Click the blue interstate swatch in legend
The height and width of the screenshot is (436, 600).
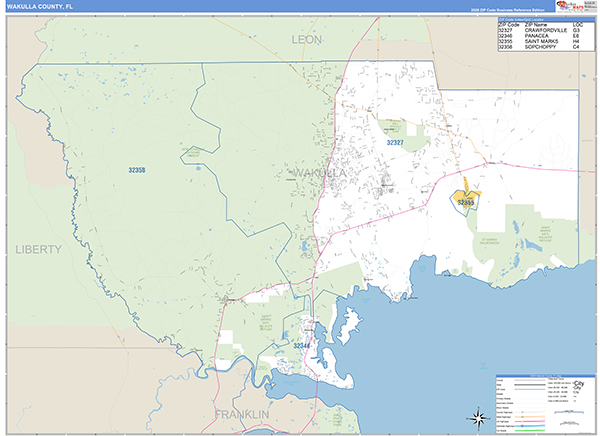tap(530, 426)
